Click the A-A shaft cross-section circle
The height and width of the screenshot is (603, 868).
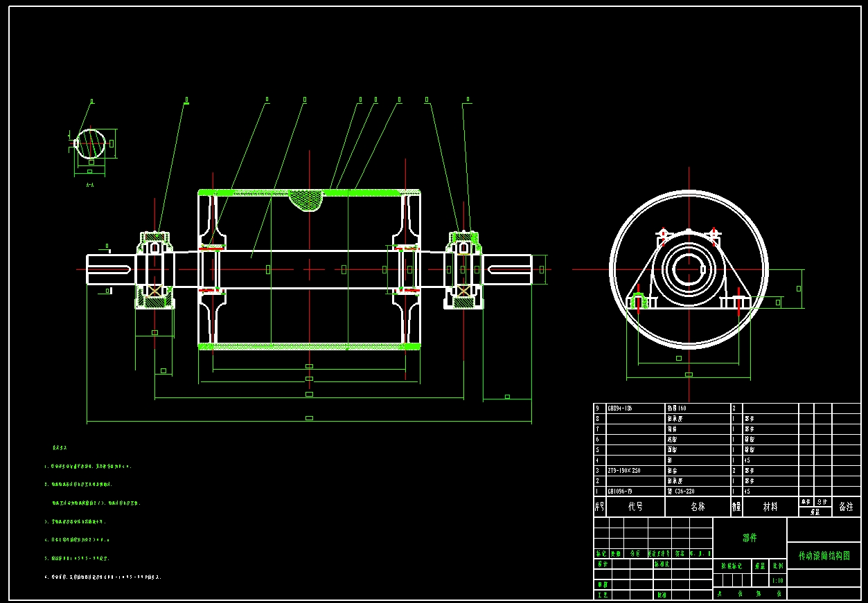coord(91,143)
